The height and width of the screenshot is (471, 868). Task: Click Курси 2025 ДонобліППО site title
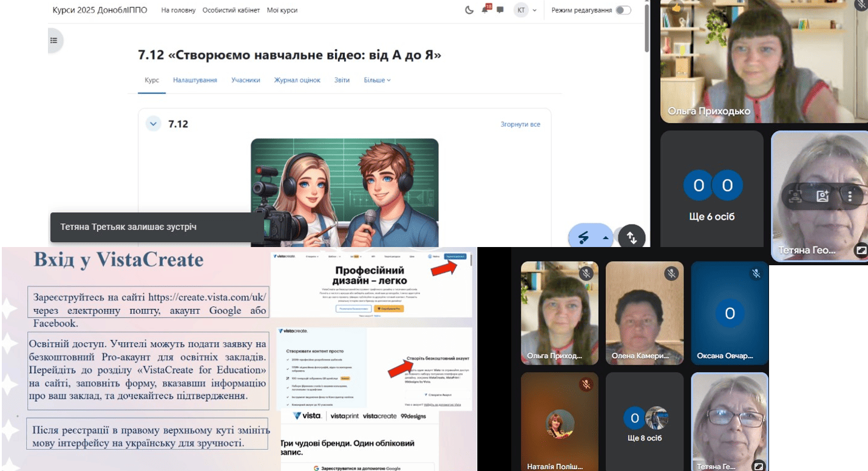pyautogui.click(x=100, y=10)
